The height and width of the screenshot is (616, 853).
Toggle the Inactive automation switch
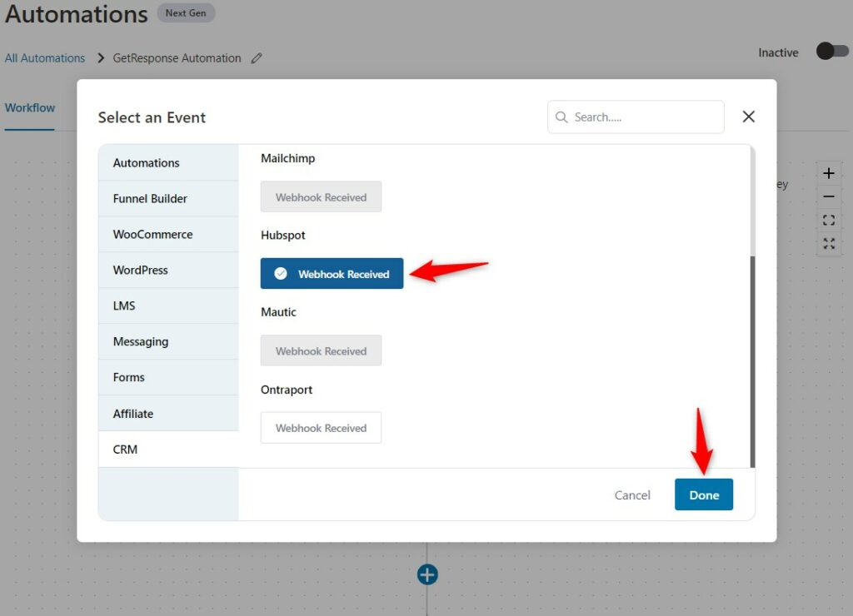pyautogui.click(x=832, y=52)
